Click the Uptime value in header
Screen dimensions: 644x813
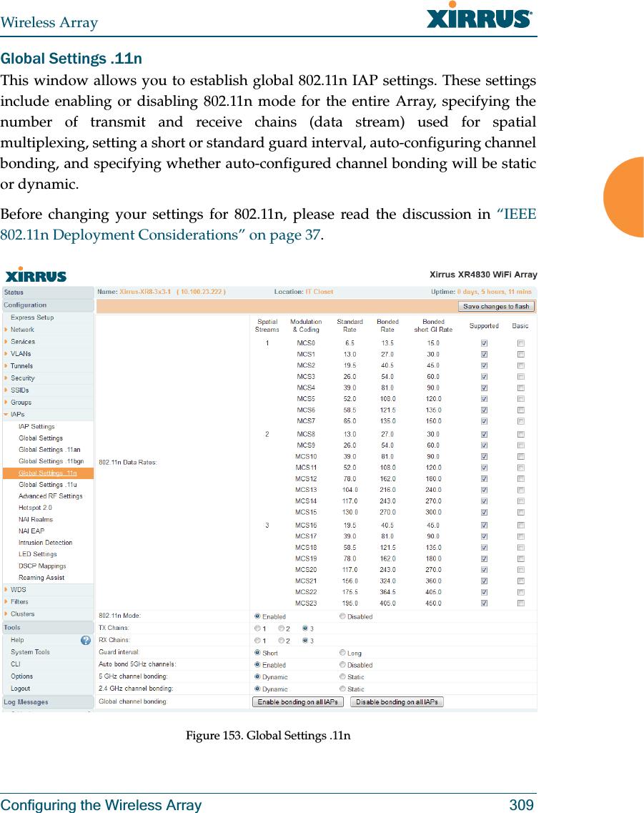pyautogui.click(x=495, y=292)
